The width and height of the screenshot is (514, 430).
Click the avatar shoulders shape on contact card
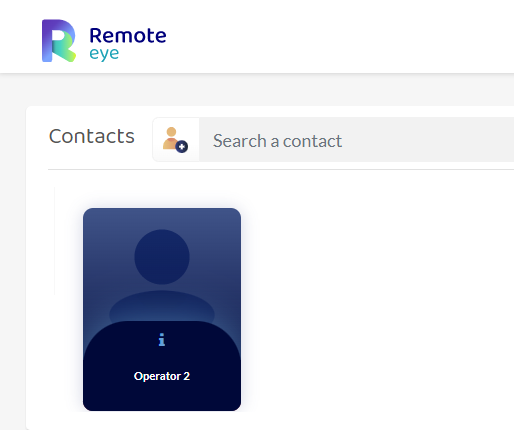(x=162, y=307)
